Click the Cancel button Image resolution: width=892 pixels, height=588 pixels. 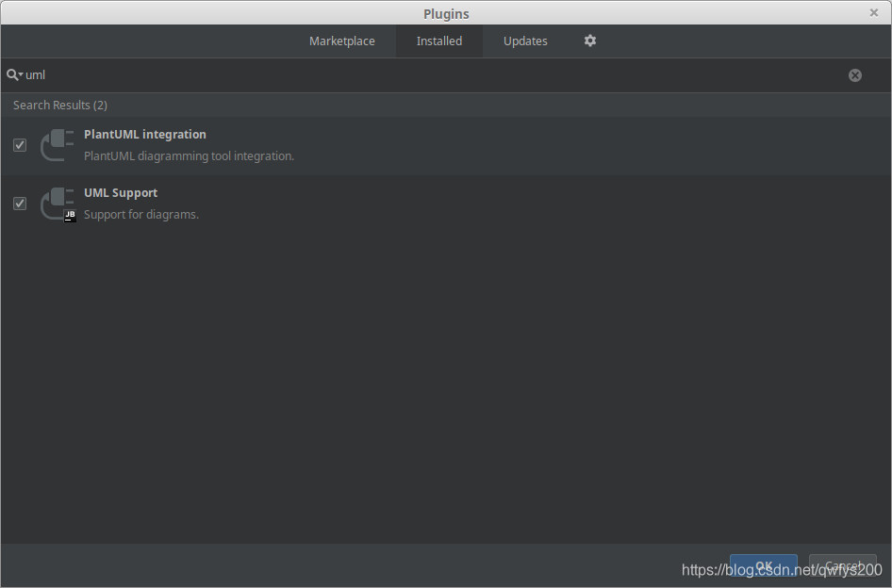tap(843, 566)
